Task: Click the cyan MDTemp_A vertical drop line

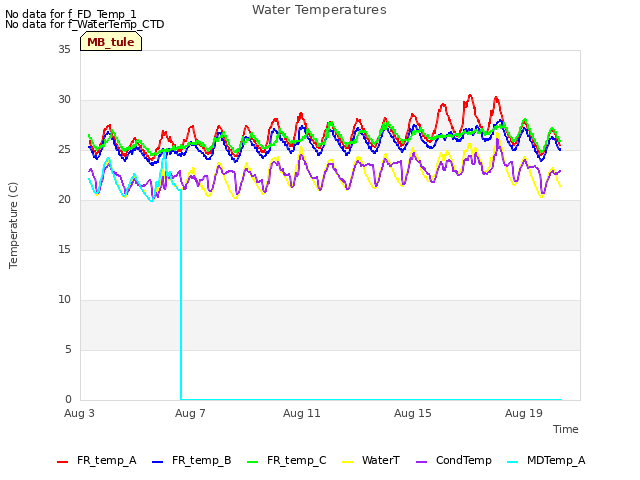Action: coord(181,294)
